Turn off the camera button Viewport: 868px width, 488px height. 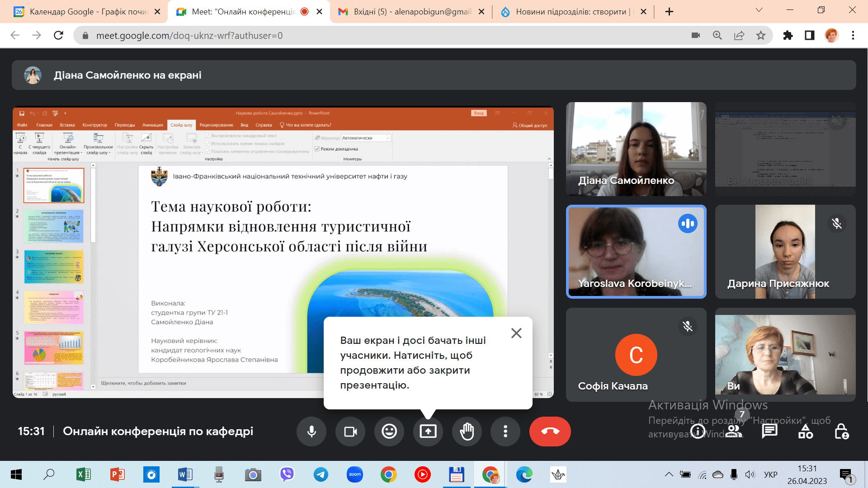point(350,432)
